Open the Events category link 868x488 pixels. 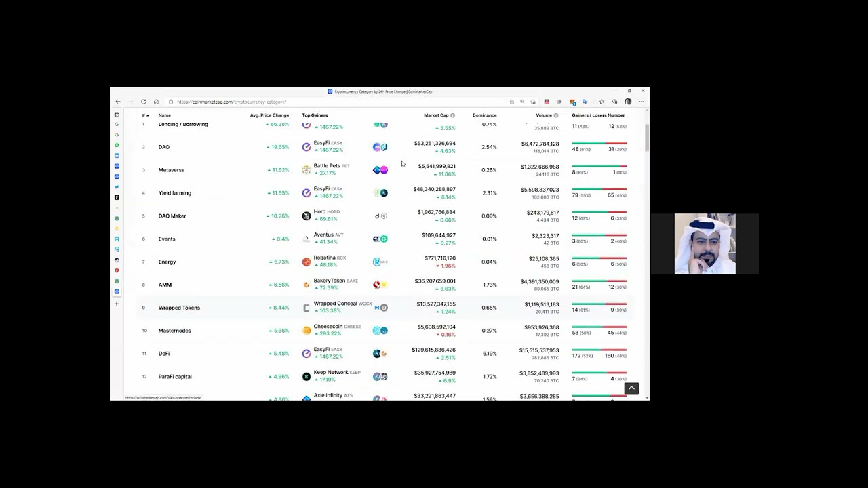click(167, 239)
